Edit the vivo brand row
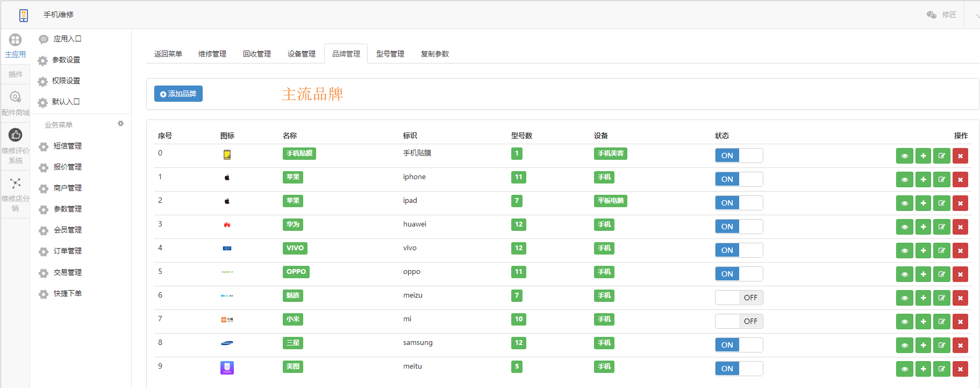The height and width of the screenshot is (388, 980). coord(942,251)
